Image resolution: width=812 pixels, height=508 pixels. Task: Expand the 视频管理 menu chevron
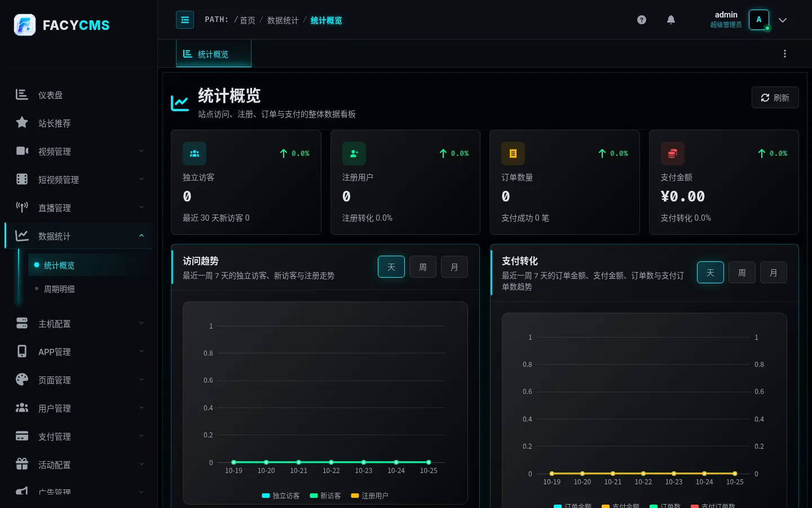pyautogui.click(x=142, y=151)
